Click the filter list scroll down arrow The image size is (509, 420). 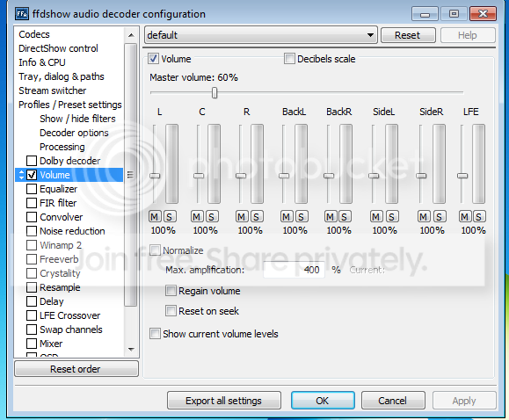tap(131, 349)
